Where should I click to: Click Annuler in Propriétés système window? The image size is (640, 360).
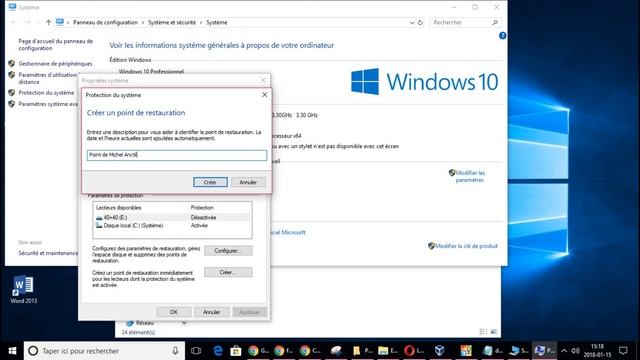click(211, 312)
